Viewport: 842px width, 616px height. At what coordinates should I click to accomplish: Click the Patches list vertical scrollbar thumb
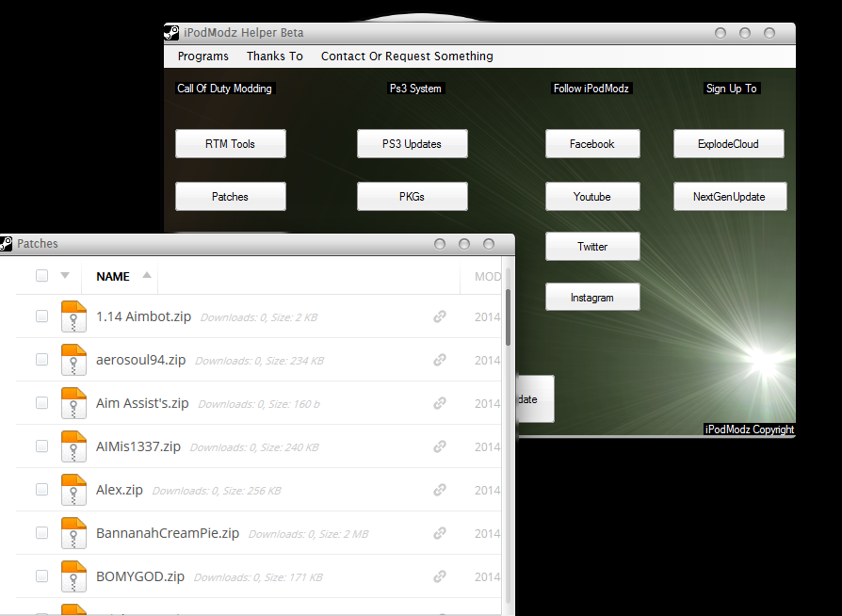(508, 317)
